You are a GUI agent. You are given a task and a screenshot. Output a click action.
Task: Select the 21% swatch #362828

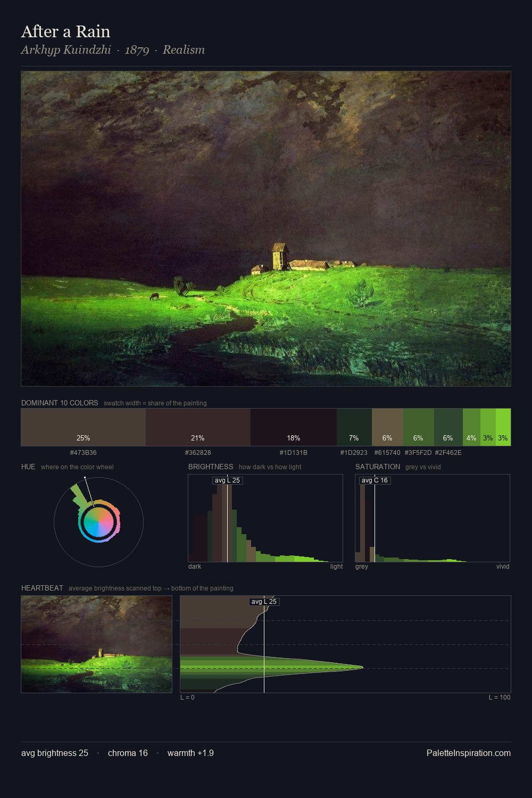click(x=198, y=427)
